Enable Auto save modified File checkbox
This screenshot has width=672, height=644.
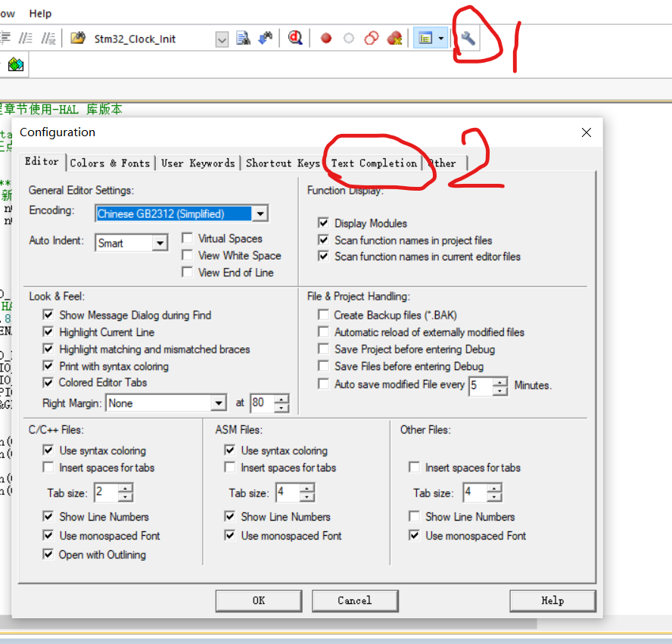point(324,384)
